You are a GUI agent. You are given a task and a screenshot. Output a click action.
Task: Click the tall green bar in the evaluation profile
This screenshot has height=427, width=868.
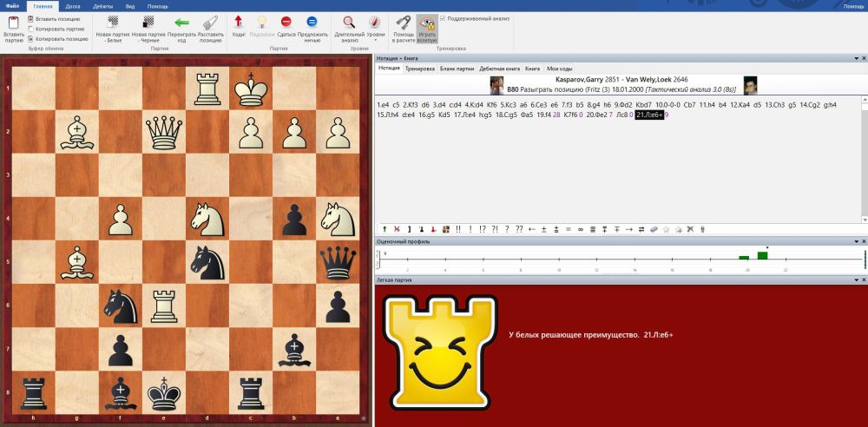point(762,255)
